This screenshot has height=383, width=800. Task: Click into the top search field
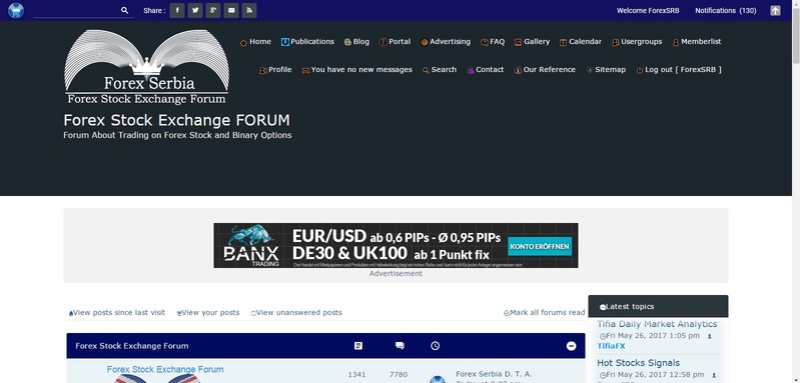(77, 10)
